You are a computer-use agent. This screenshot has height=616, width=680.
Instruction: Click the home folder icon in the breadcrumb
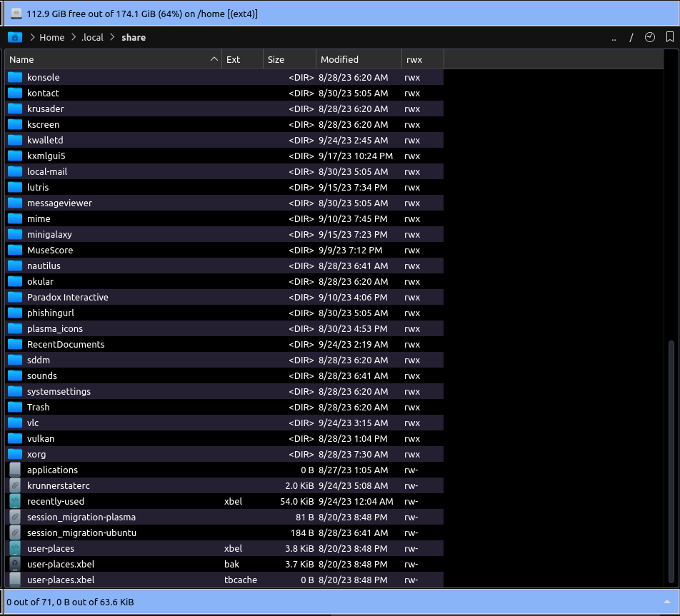pyautogui.click(x=15, y=37)
